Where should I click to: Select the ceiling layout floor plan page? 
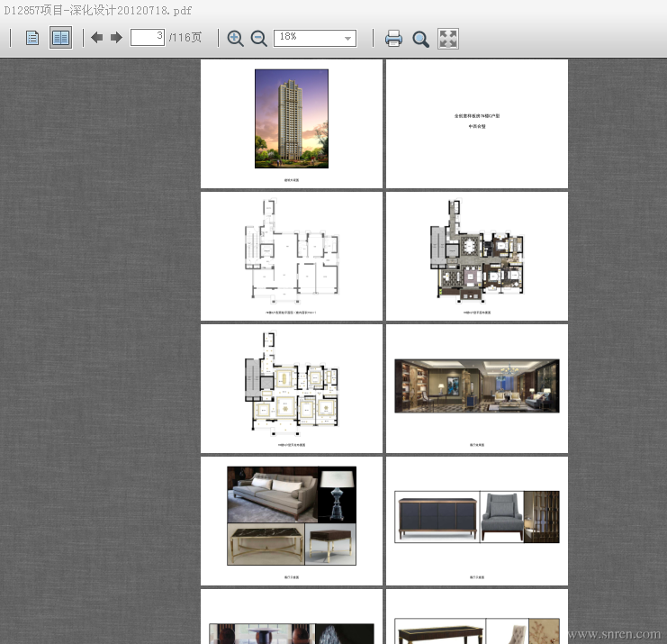292,388
